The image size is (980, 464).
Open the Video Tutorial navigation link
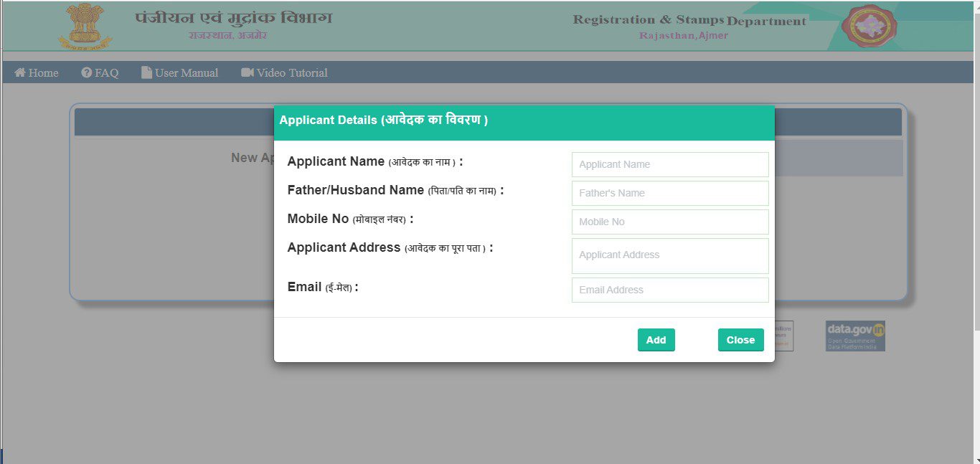click(x=283, y=72)
